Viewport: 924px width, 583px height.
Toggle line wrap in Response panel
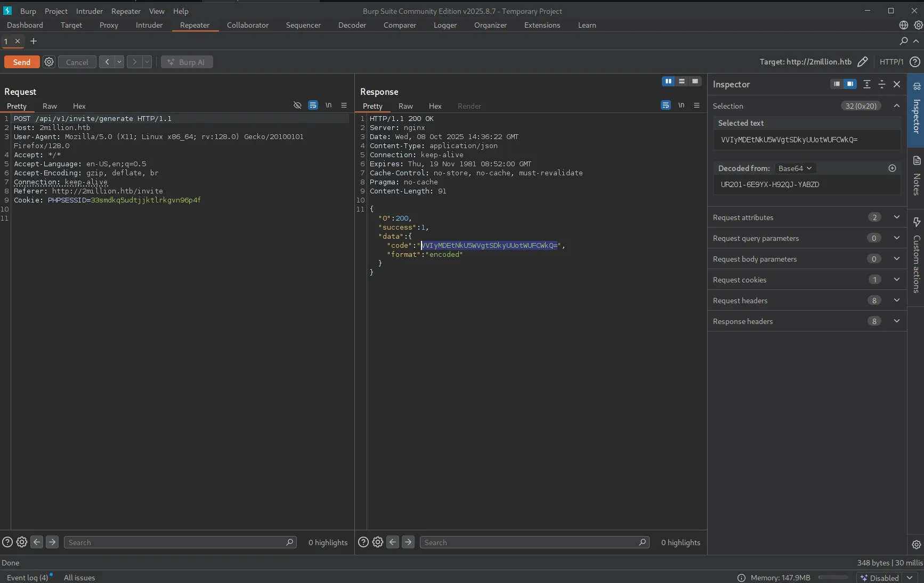pyautogui.click(x=666, y=106)
